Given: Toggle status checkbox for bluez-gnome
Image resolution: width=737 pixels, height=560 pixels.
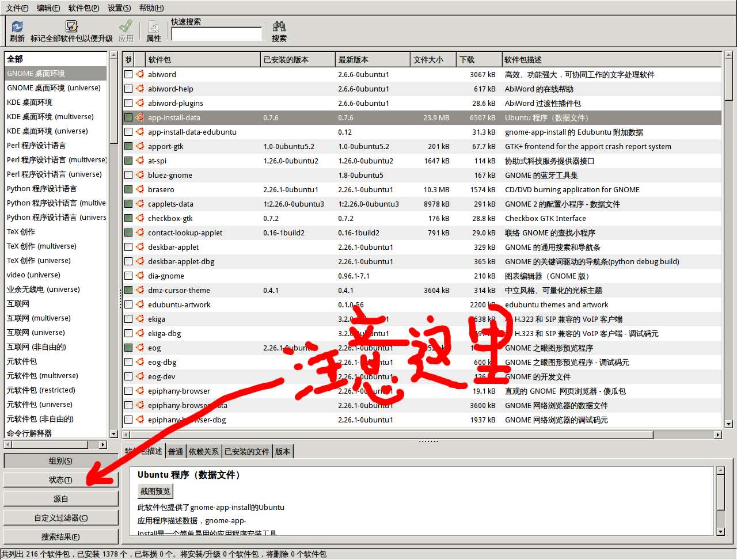Looking at the screenshot, I should 128,175.
